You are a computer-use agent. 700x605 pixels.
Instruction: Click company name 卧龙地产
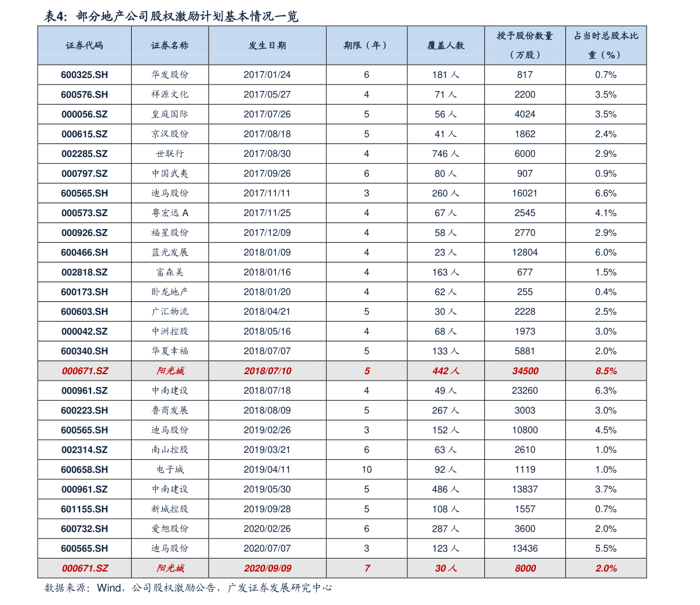pos(170,292)
